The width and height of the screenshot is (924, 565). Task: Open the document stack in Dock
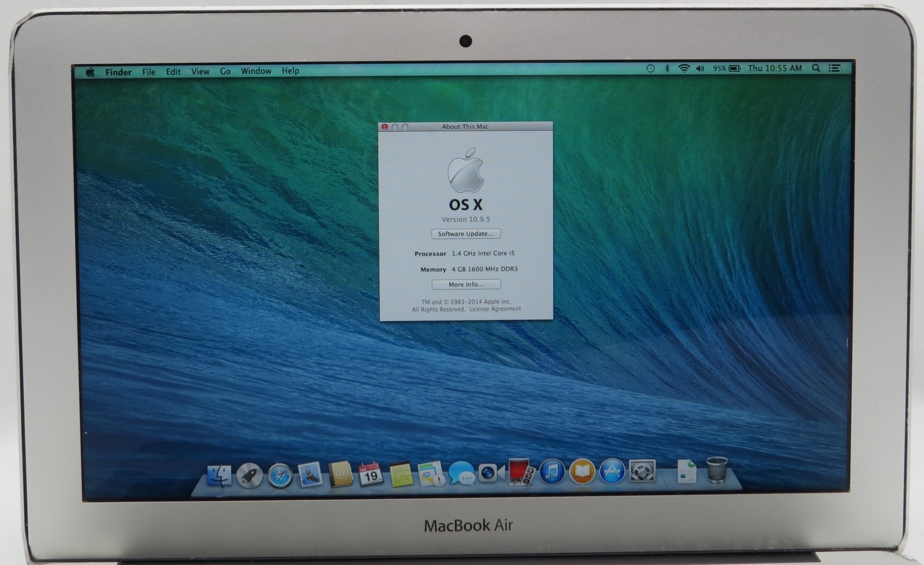click(x=687, y=471)
